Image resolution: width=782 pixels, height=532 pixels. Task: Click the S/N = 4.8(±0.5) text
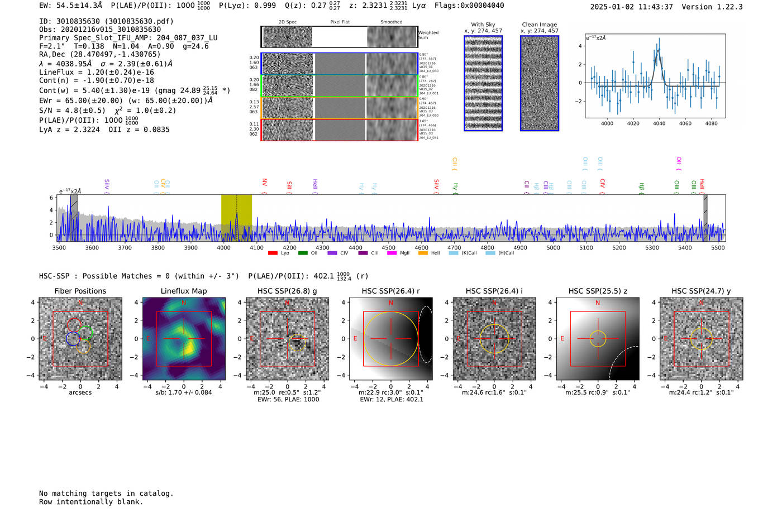[x=72, y=111]
